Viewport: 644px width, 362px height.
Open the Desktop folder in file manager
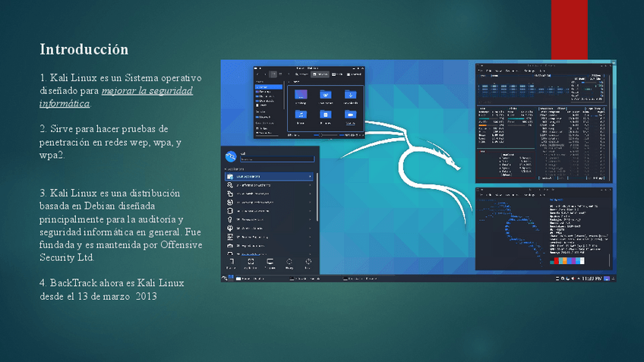click(301, 97)
